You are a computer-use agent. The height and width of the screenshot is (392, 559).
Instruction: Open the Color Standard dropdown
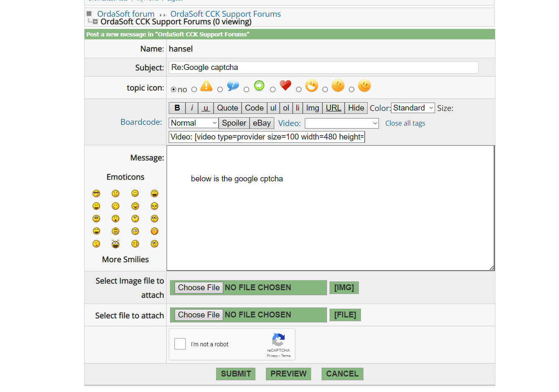pos(413,108)
